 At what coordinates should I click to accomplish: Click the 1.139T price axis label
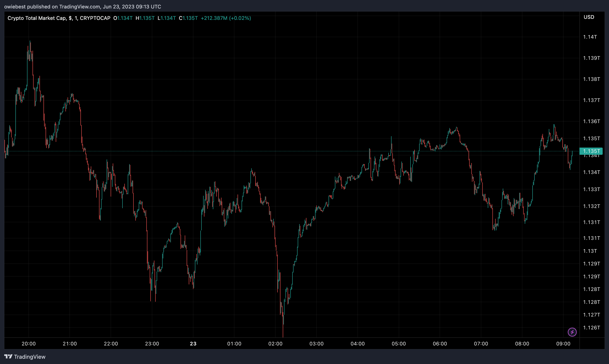pyautogui.click(x=591, y=58)
